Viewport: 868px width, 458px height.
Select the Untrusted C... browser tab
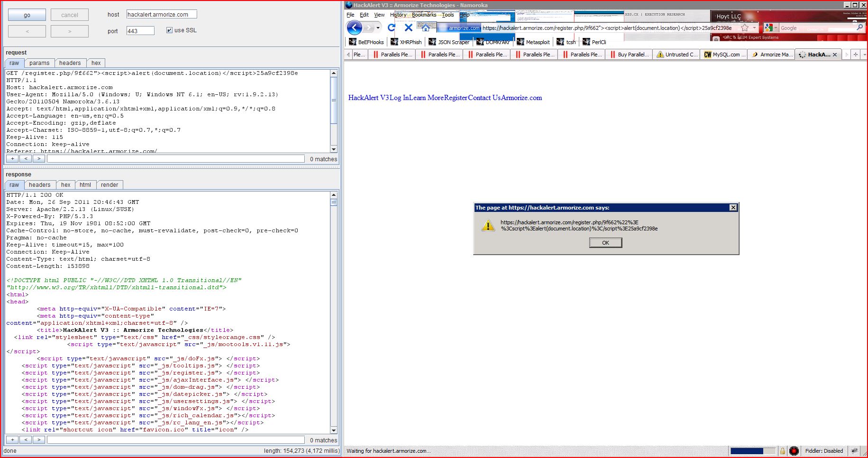676,55
